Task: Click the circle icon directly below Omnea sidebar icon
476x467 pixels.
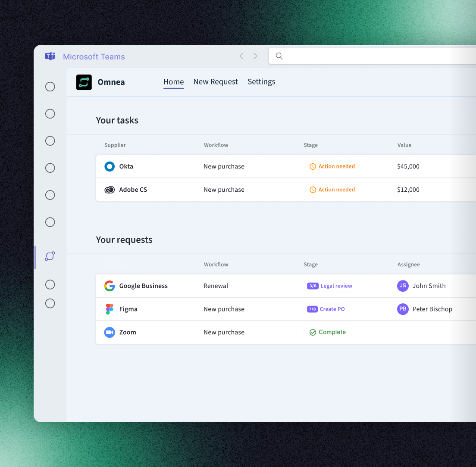Action: click(50, 285)
